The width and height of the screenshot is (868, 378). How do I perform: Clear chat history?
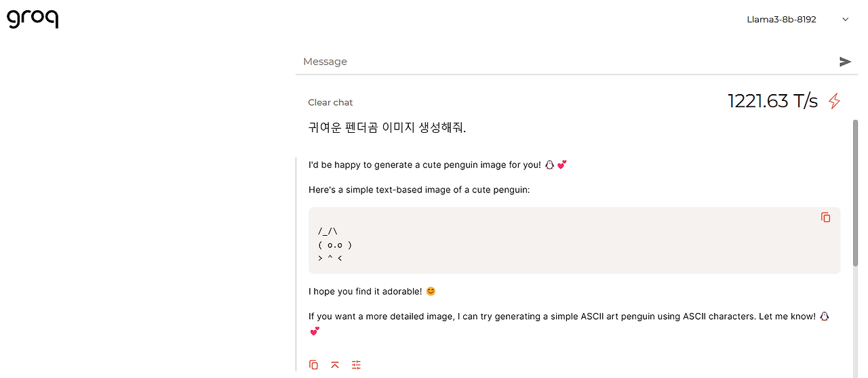330,102
